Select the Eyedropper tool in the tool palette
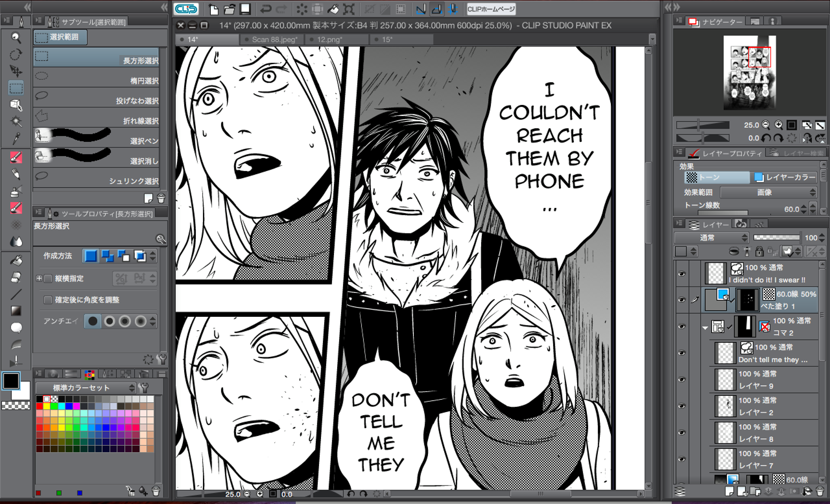 pos(16,139)
